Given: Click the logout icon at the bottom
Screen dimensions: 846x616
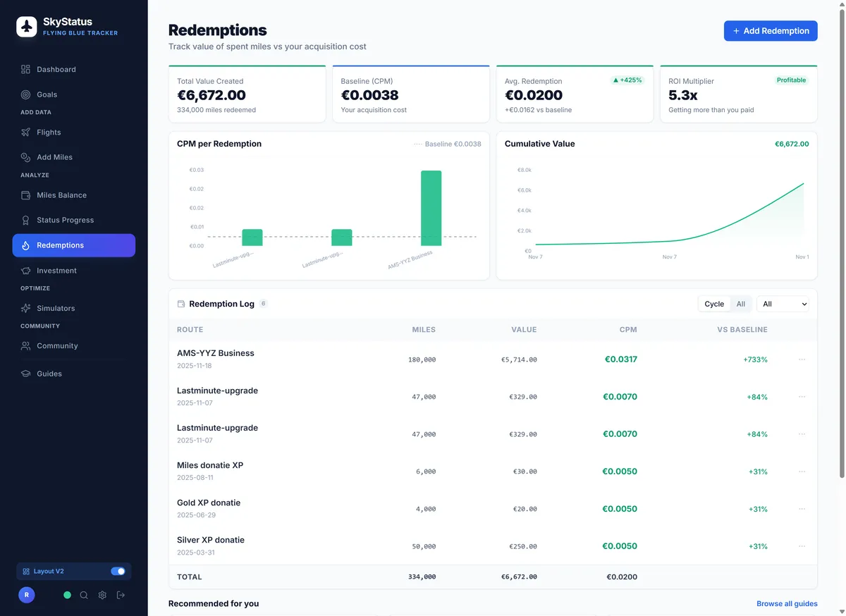Looking at the screenshot, I should 120,595.
